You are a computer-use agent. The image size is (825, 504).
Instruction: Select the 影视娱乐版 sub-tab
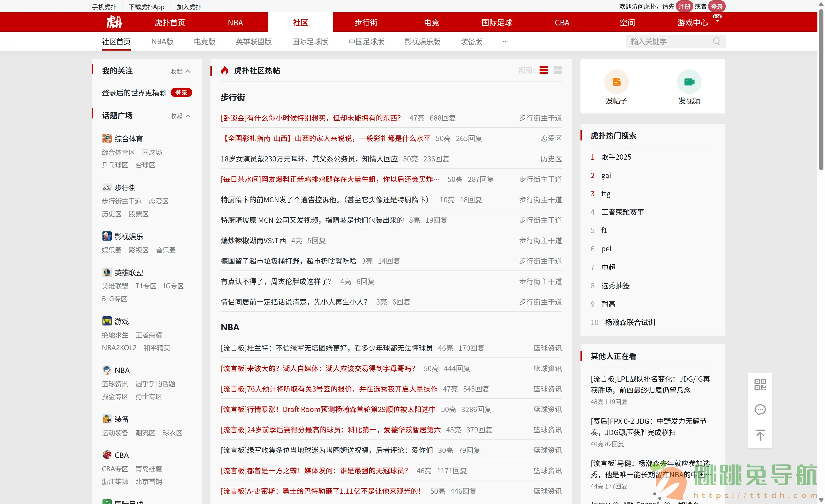[x=422, y=41]
